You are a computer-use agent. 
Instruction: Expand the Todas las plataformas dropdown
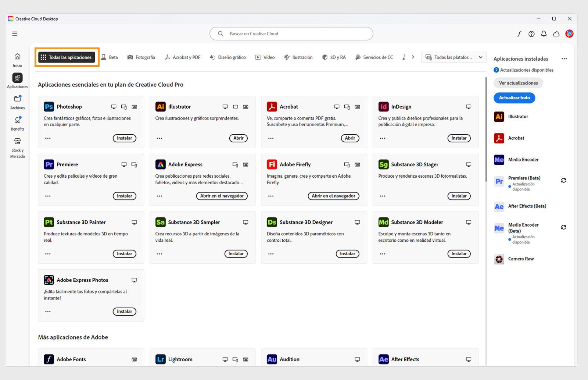coord(480,57)
